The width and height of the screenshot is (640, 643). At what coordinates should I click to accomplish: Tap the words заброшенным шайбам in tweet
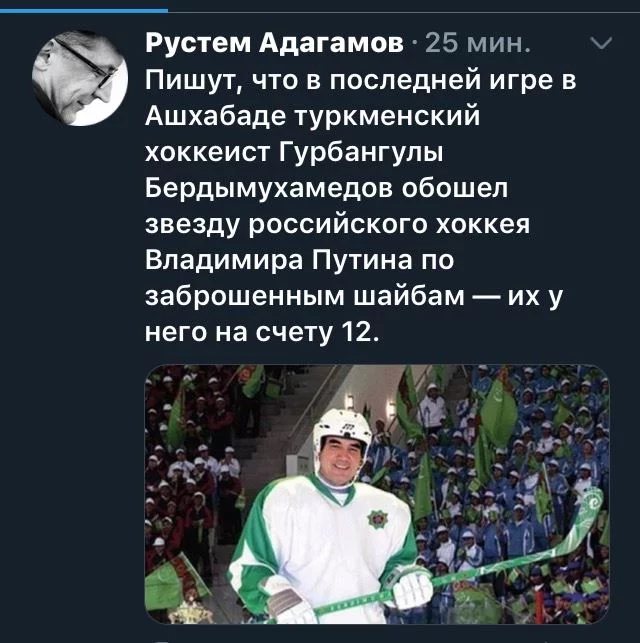click(305, 297)
